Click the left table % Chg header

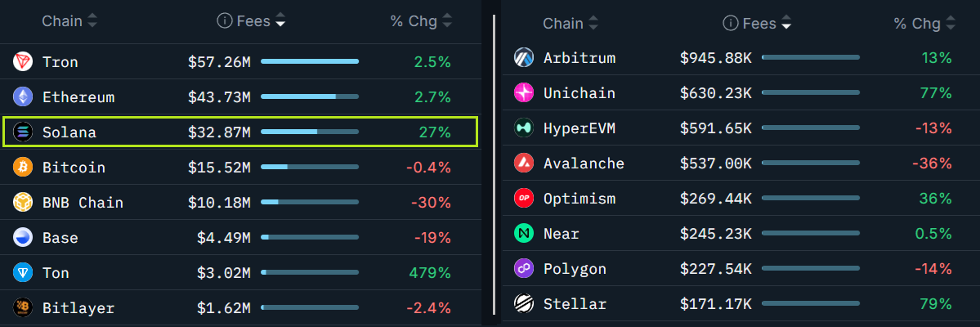tap(414, 21)
